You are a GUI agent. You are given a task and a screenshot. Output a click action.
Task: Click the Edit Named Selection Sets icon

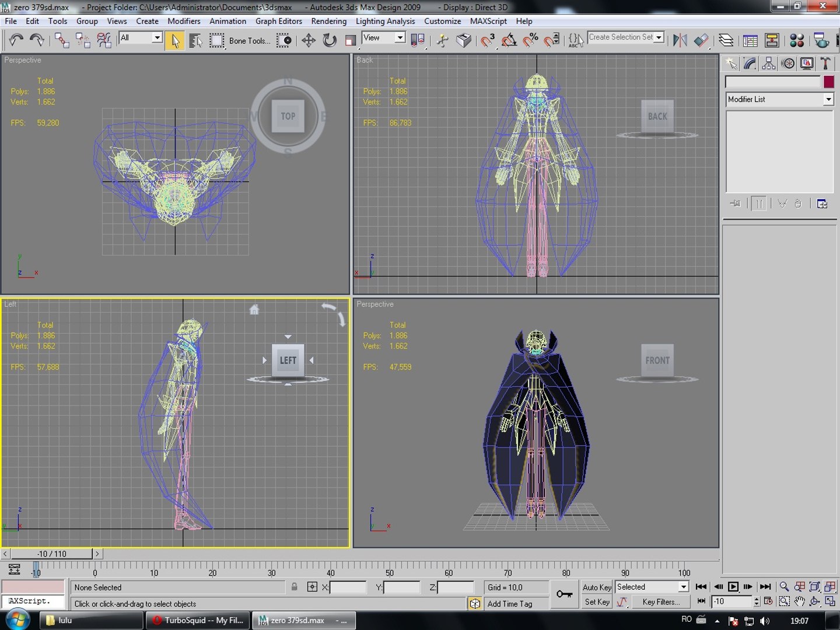[x=576, y=40]
